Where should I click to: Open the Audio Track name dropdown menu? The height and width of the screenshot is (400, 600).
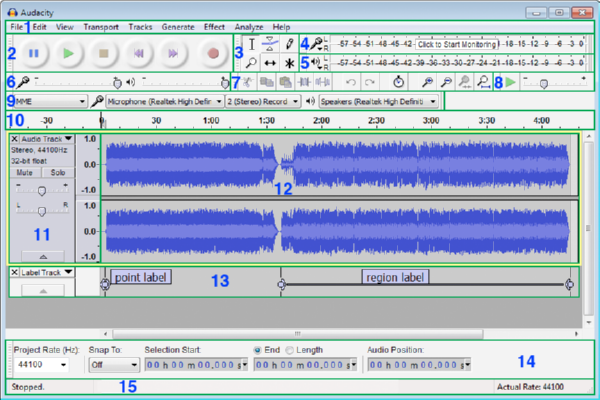pos(47,139)
